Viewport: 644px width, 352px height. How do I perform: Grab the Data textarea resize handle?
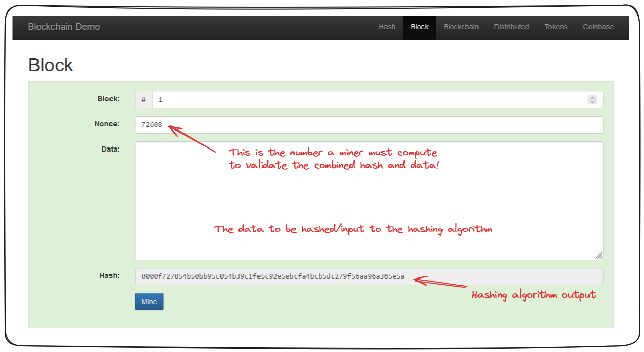[599, 255]
